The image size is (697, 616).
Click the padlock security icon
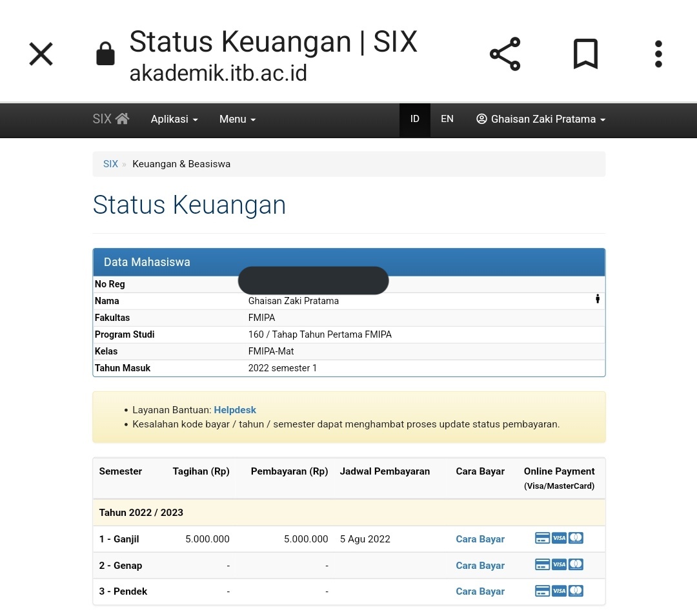tap(105, 54)
